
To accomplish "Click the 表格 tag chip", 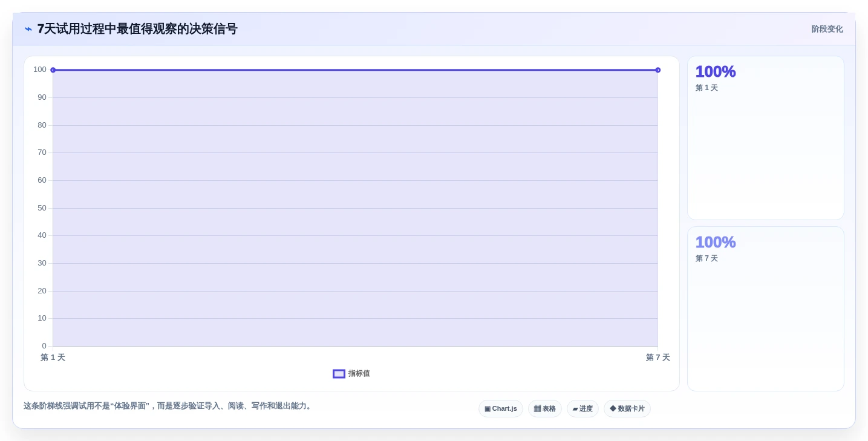I will pos(545,409).
